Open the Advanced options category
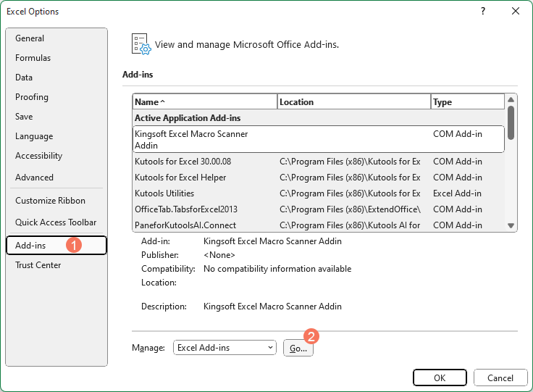The image size is (533, 392). click(34, 178)
